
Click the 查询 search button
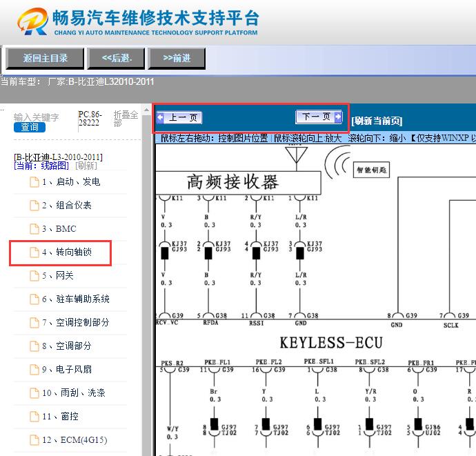point(30,127)
